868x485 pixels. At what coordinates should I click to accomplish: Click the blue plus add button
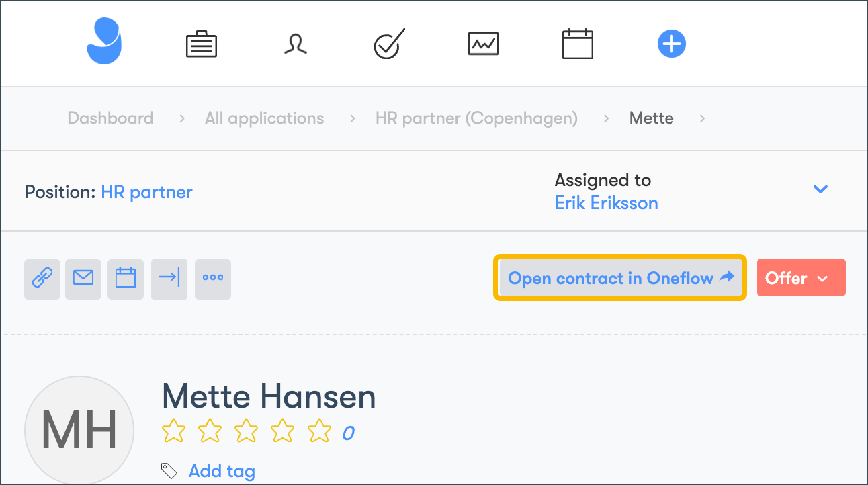671,44
